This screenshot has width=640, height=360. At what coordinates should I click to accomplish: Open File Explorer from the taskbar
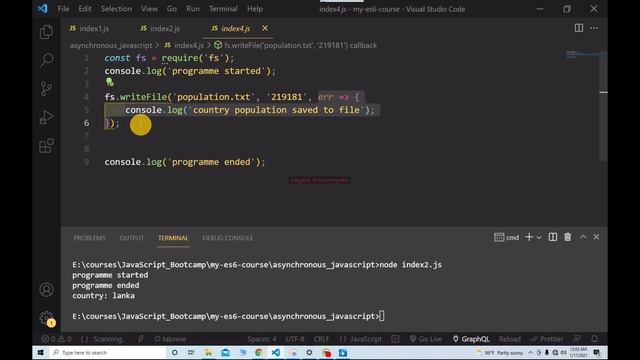click(208, 353)
